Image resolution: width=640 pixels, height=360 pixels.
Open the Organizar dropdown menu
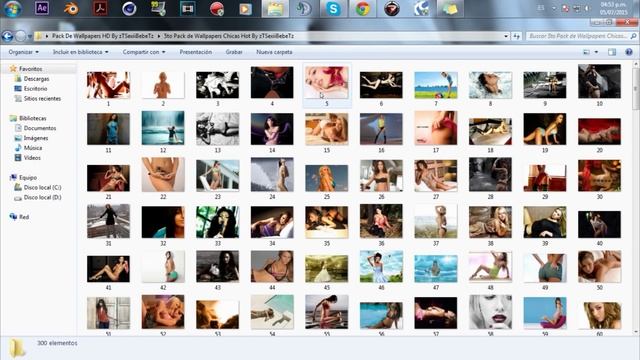24,52
